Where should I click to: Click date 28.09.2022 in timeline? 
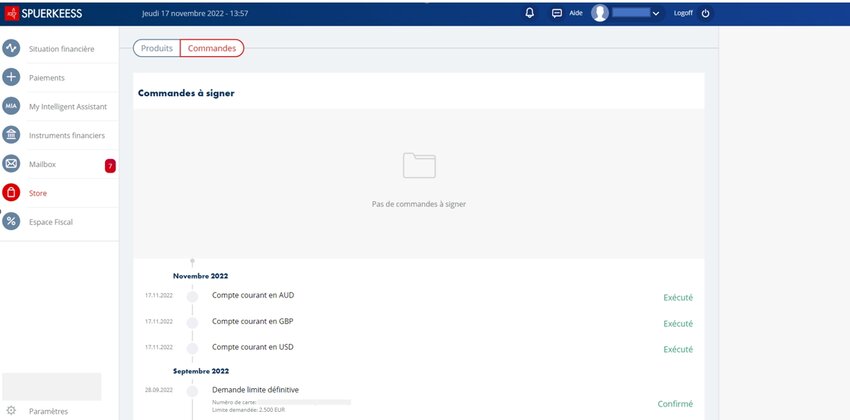pos(159,390)
